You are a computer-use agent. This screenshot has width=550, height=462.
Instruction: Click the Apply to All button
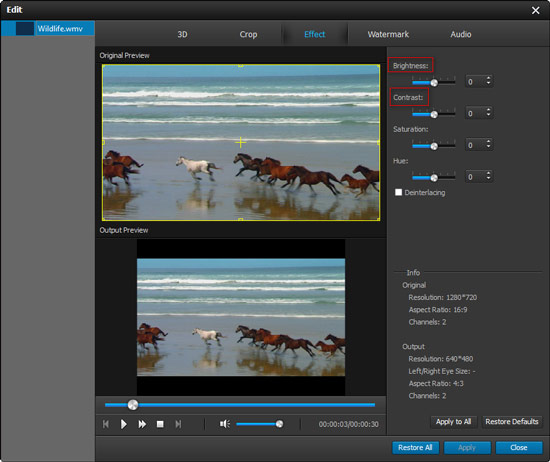click(x=453, y=422)
